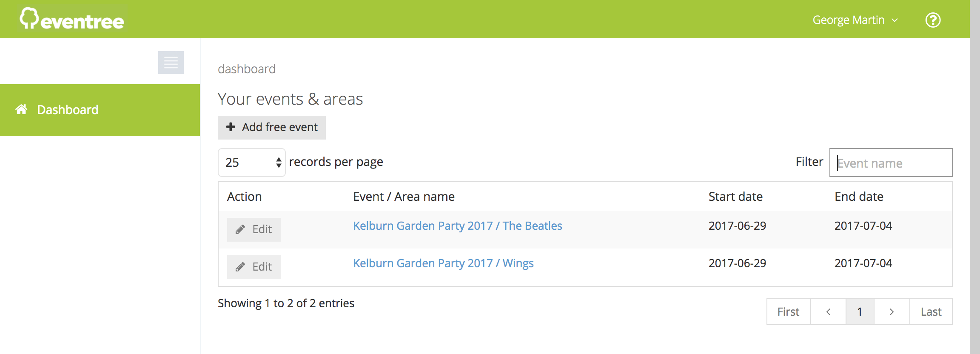Image resolution: width=980 pixels, height=354 pixels.
Task: Click the plus icon on Add free event
Action: [x=231, y=127]
